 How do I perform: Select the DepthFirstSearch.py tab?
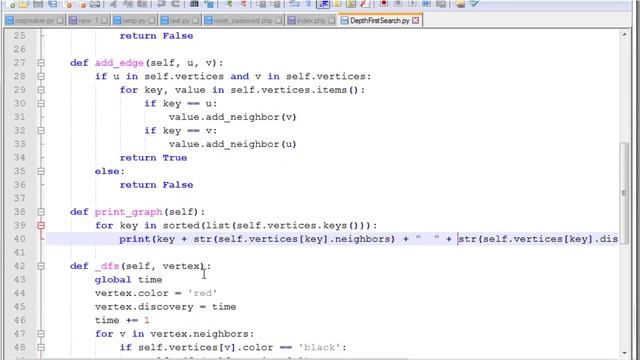tap(380, 20)
